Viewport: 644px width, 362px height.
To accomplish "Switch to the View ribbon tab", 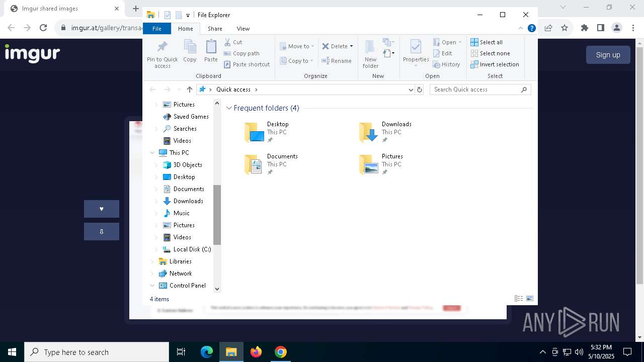I will point(243,29).
